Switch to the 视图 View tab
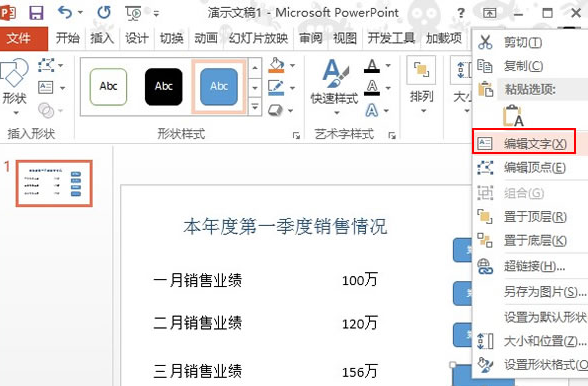 345,38
